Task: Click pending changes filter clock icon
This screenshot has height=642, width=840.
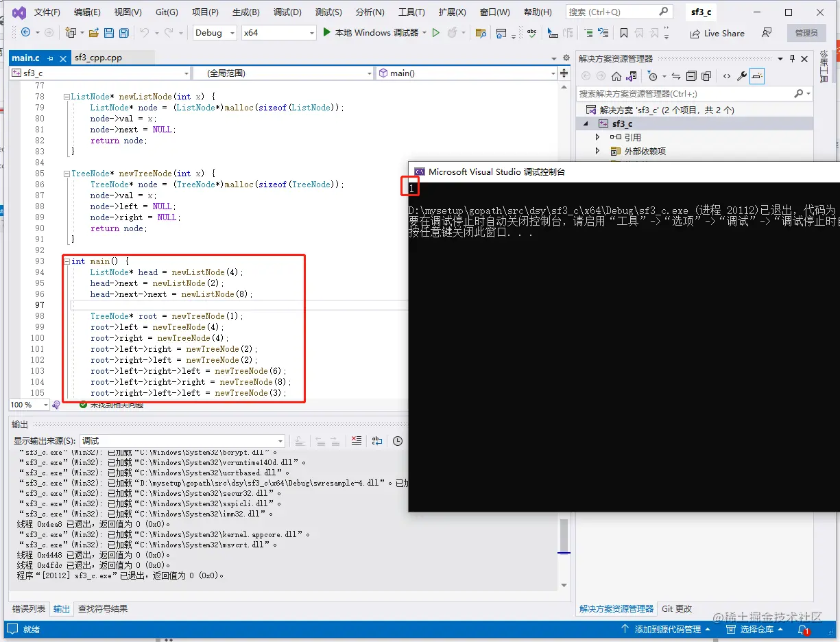Action: click(653, 76)
